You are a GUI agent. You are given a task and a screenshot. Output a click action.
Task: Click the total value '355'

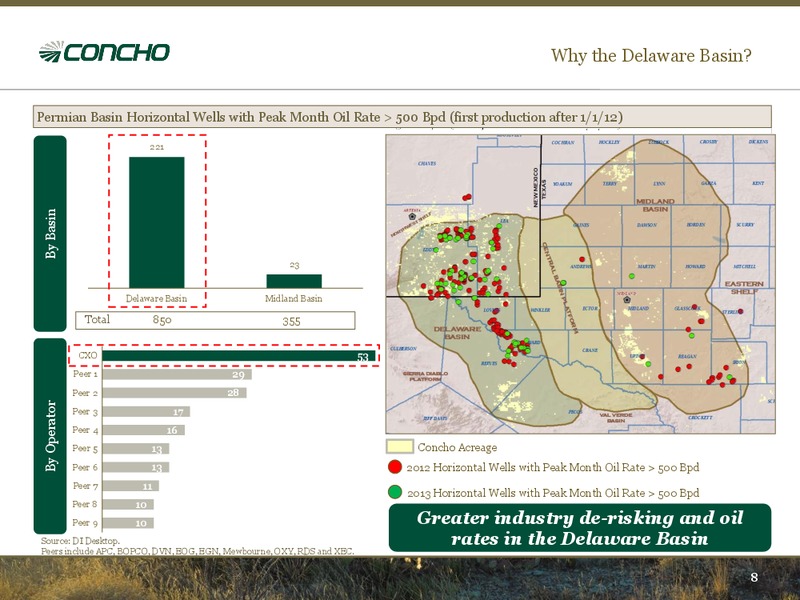(291, 321)
